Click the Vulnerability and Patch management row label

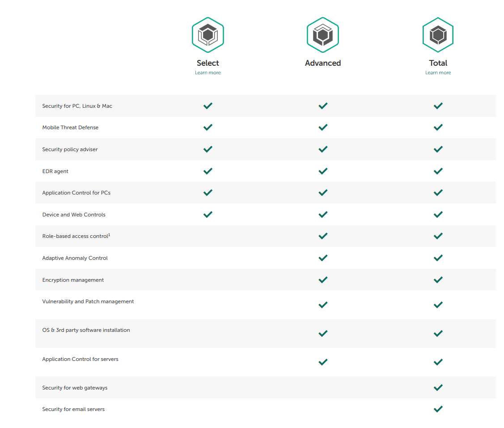88,301
